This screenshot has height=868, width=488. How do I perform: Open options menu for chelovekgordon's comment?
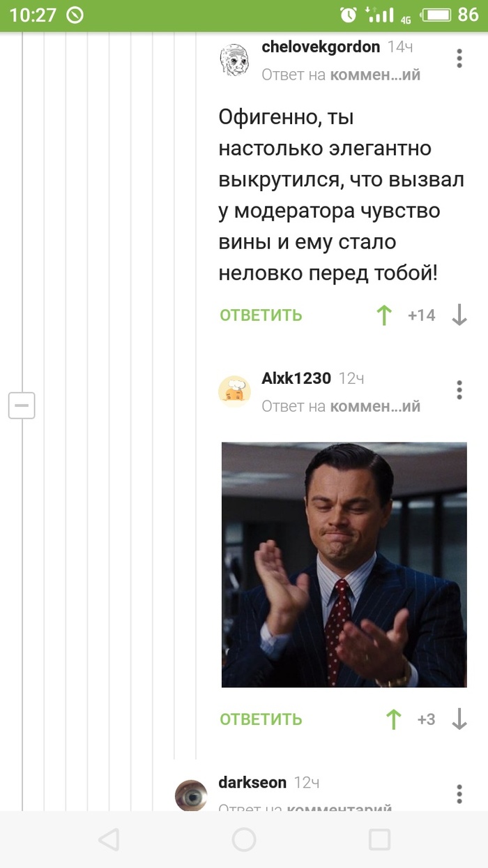point(459,59)
